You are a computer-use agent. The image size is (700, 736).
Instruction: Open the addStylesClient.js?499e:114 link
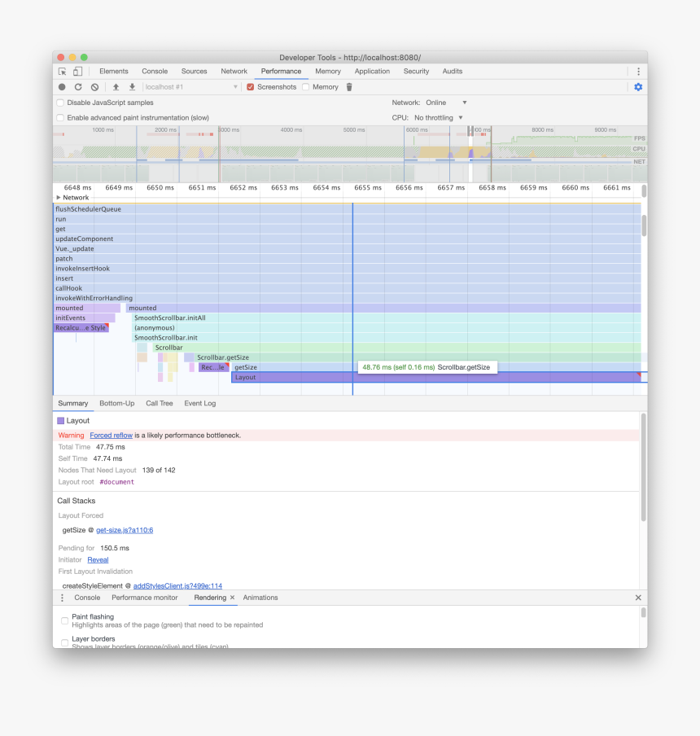(x=177, y=586)
